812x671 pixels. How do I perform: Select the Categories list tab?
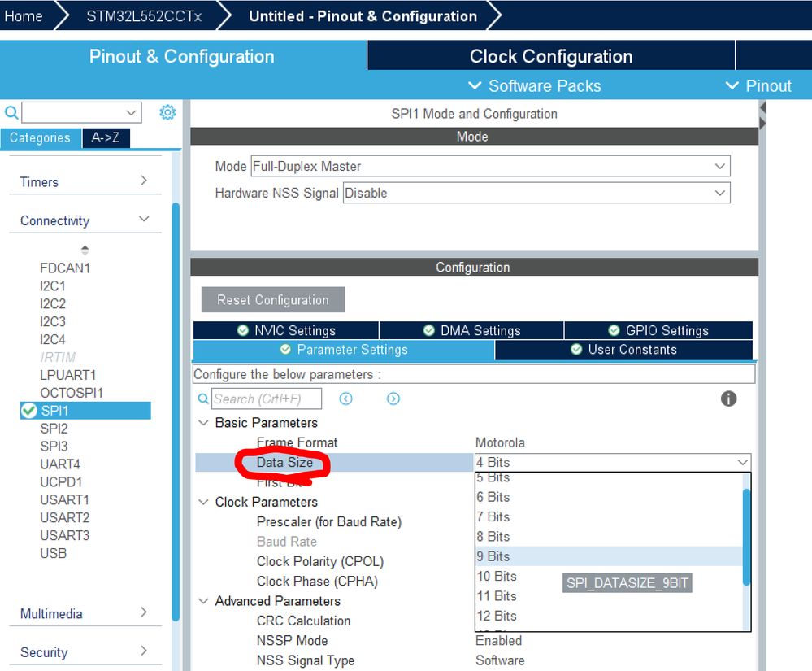41,137
